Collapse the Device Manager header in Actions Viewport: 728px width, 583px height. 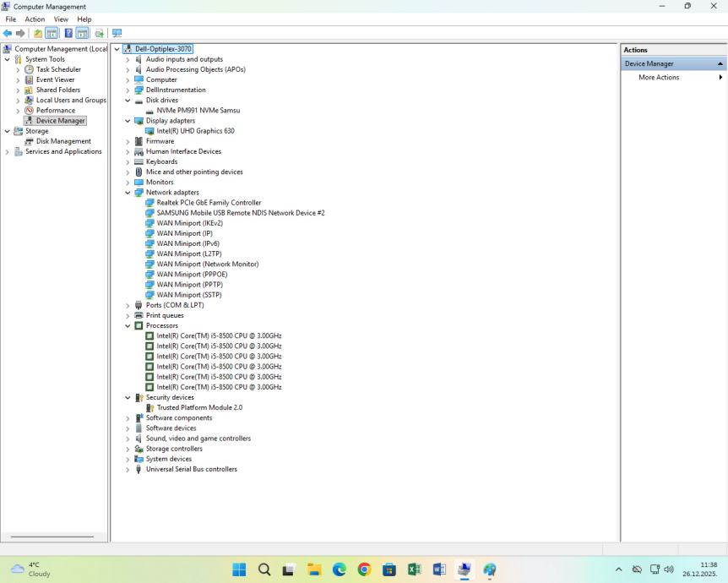coord(720,63)
